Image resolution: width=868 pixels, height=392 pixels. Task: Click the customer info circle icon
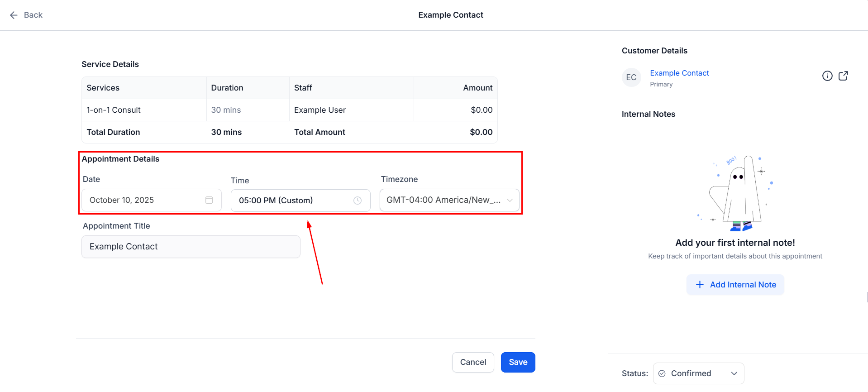827,76
